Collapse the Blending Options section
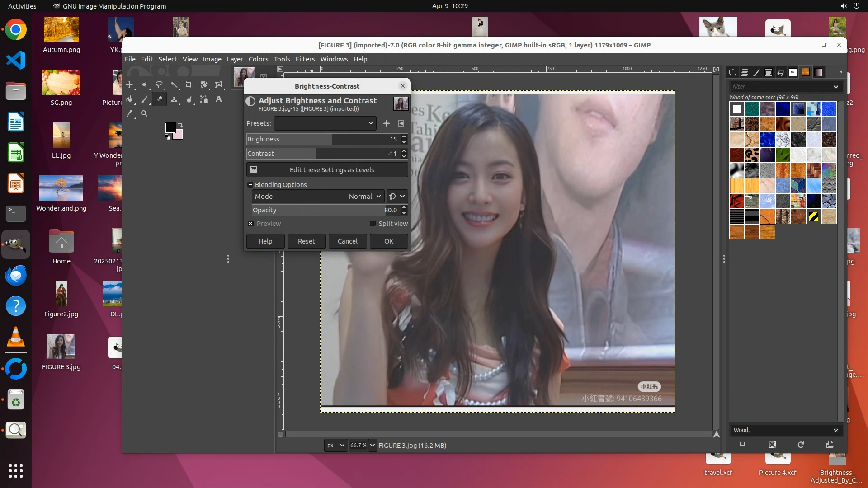This screenshot has width=868, height=488. [x=250, y=185]
